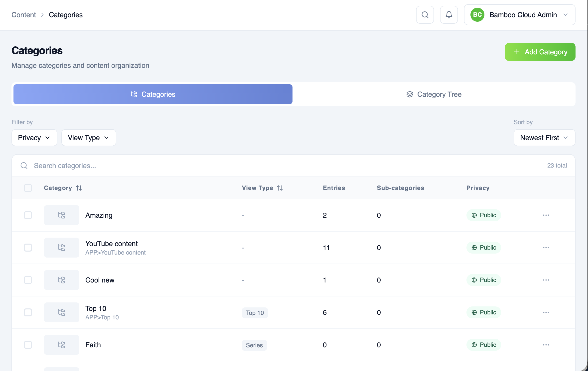
Task: Expand the Privacy filter dropdown
Action: 34,138
